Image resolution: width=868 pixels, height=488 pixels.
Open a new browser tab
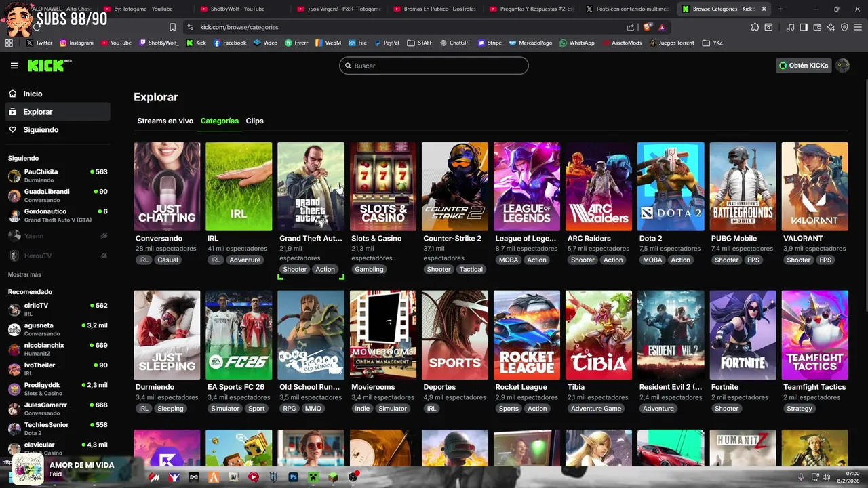[781, 9]
